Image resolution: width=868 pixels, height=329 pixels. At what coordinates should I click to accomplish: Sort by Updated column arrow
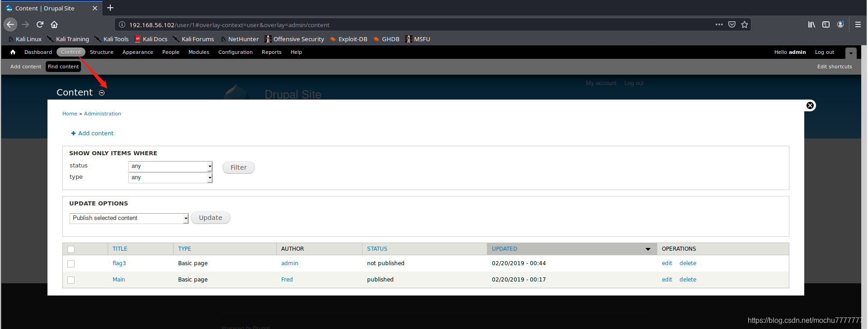click(x=648, y=249)
